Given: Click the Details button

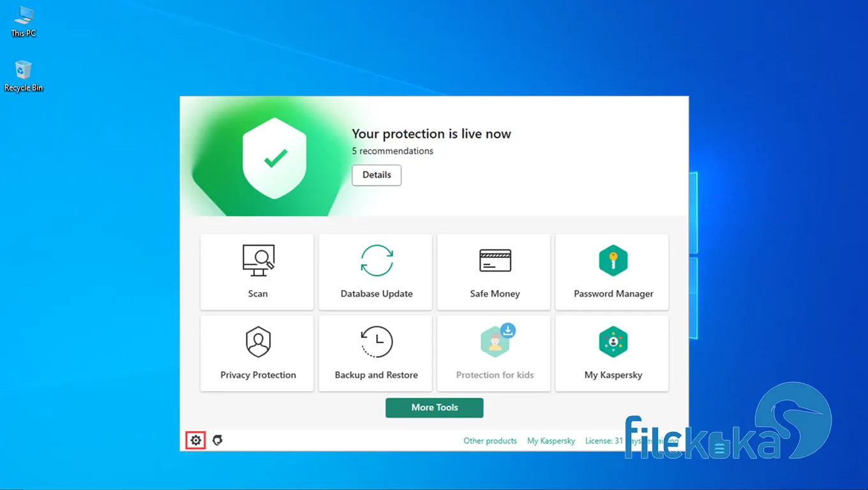Looking at the screenshot, I should (377, 175).
